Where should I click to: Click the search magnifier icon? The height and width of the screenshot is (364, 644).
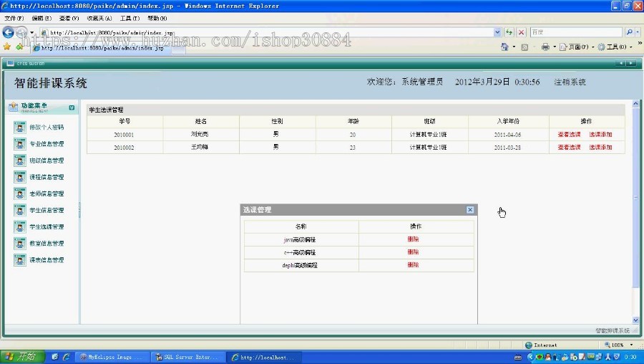click(629, 32)
